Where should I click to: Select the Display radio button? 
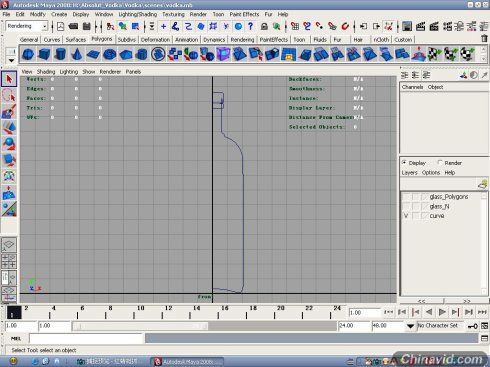tap(404, 163)
